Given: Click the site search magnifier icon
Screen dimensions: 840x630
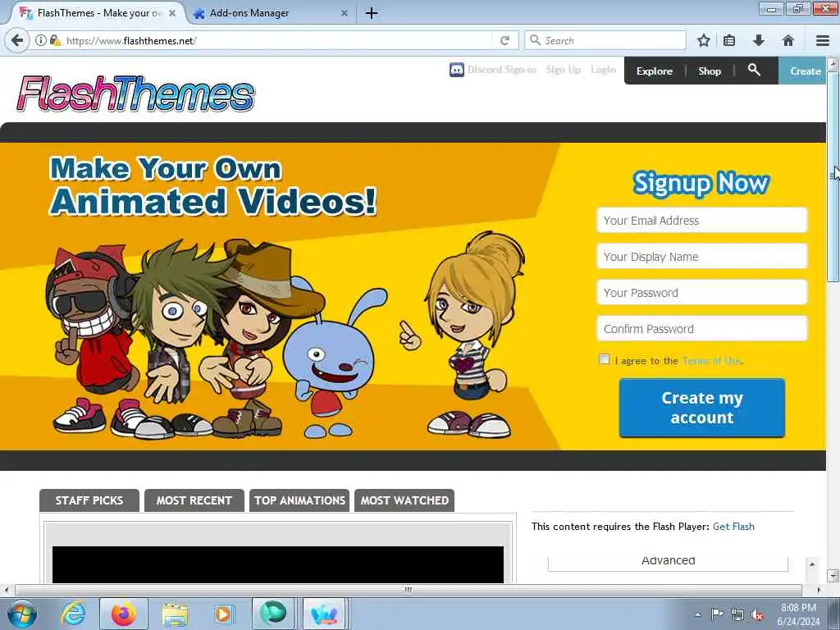Looking at the screenshot, I should tap(754, 70).
